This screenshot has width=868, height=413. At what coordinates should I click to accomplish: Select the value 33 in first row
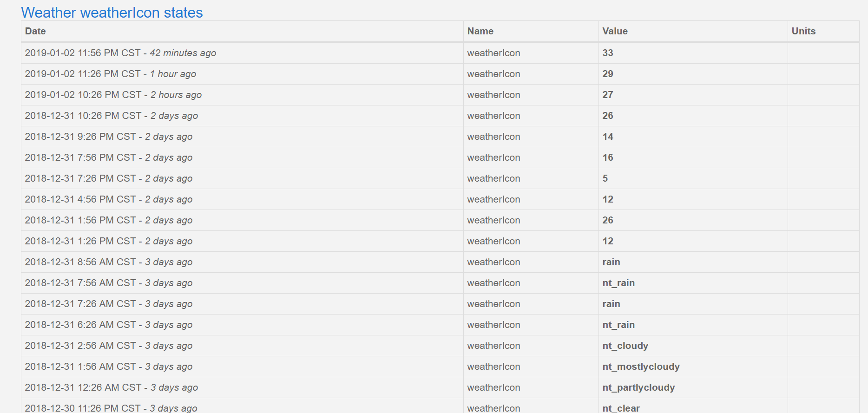[x=608, y=53]
